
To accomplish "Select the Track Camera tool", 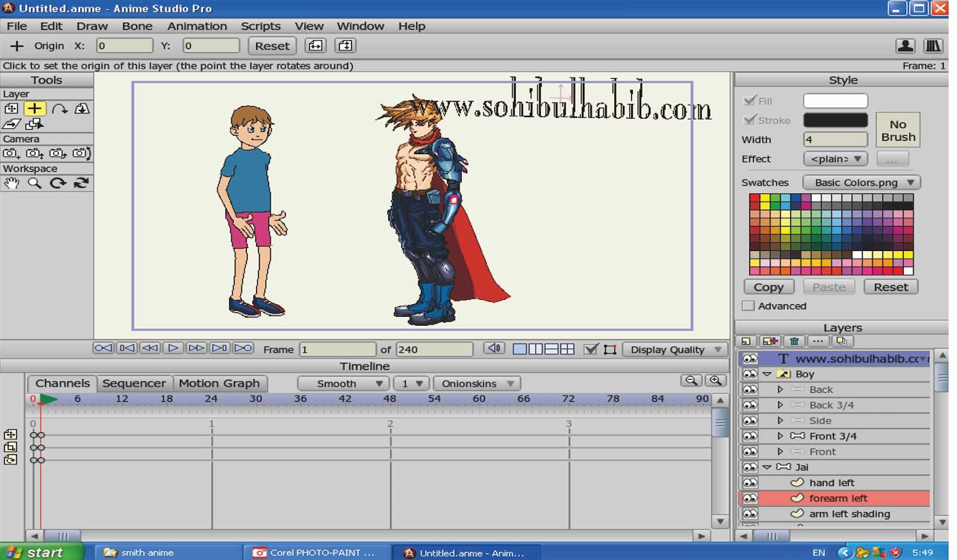I will (11, 154).
